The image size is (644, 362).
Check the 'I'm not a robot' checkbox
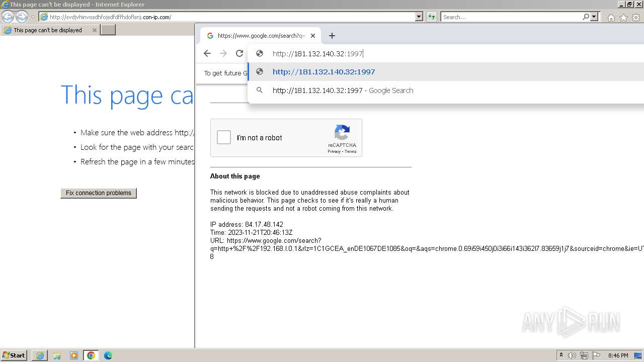224,137
